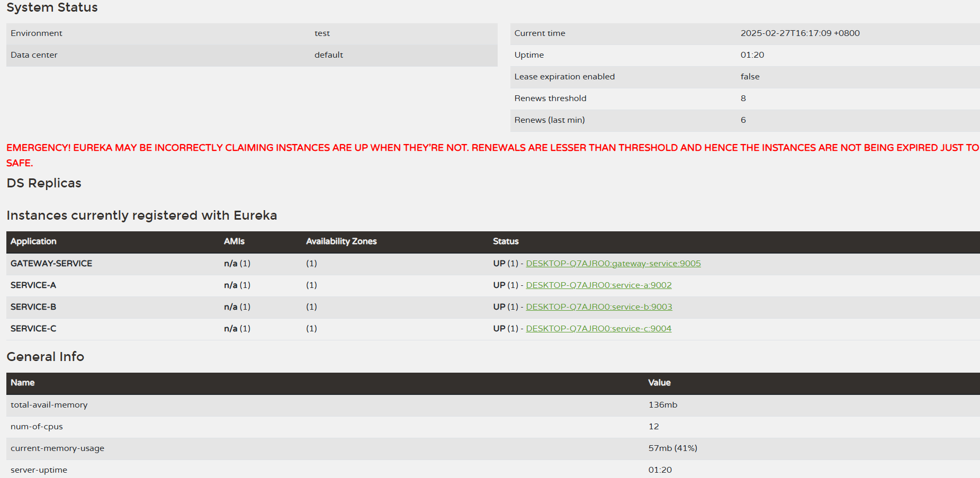Click the Renews (last min) label

pyautogui.click(x=550, y=120)
